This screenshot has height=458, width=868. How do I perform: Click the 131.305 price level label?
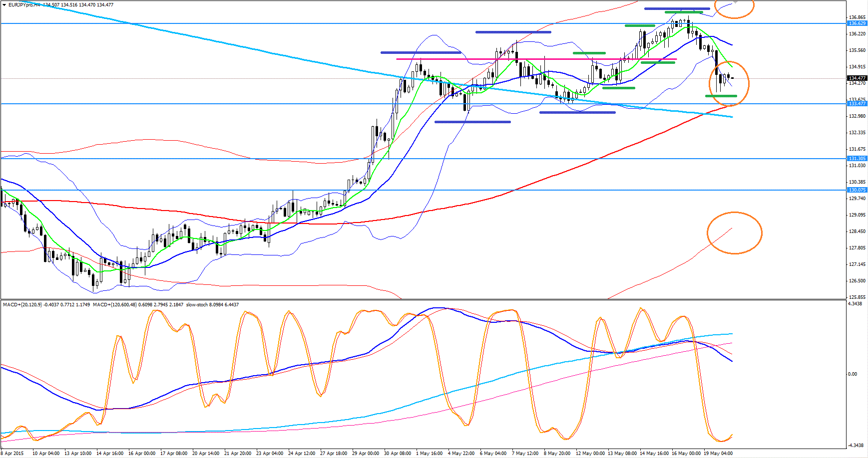pyautogui.click(x=857, y=159)
